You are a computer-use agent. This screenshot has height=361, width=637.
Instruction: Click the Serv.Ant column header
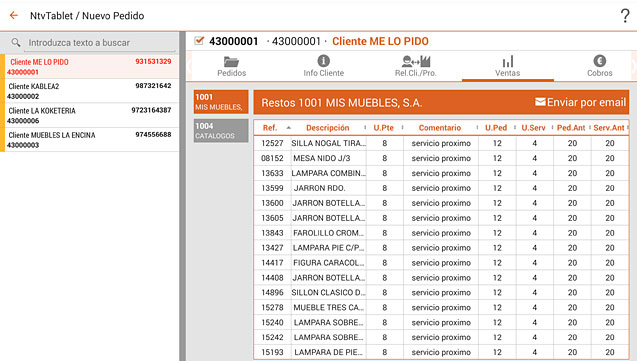[609, 128]
